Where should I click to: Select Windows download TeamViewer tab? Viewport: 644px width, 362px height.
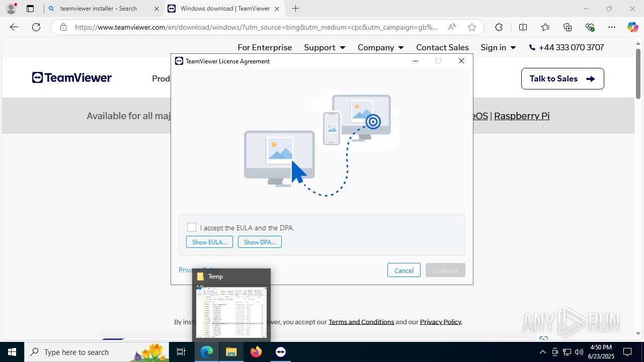(225, 9)
